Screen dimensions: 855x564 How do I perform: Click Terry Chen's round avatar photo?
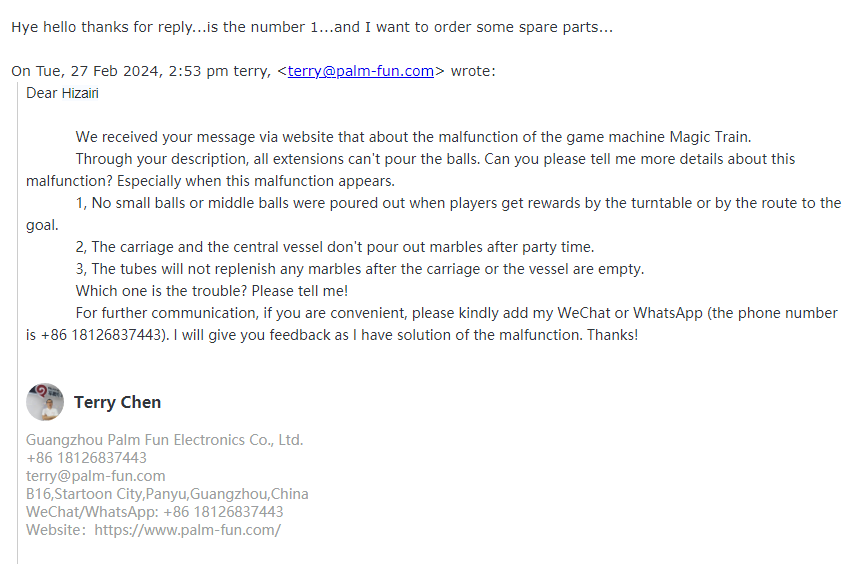(x=45, y=402)
